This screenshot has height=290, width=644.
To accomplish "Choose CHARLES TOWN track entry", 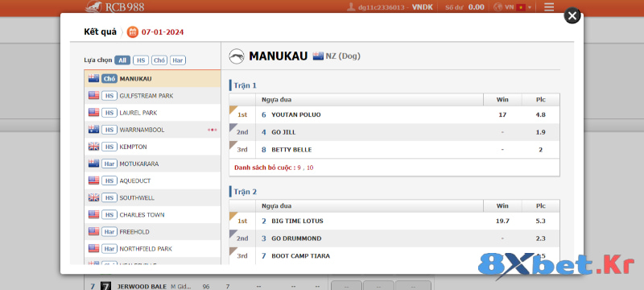I will [x=152, y=215].
